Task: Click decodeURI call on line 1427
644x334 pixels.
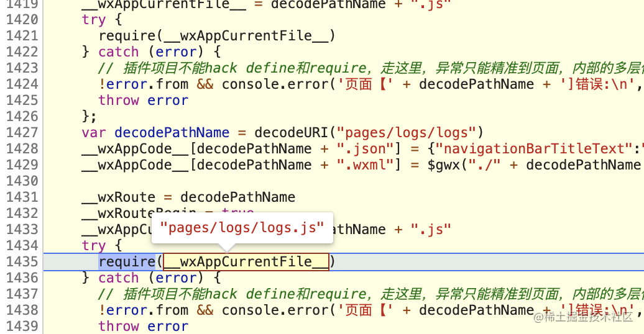Action: tap(369, 132)
